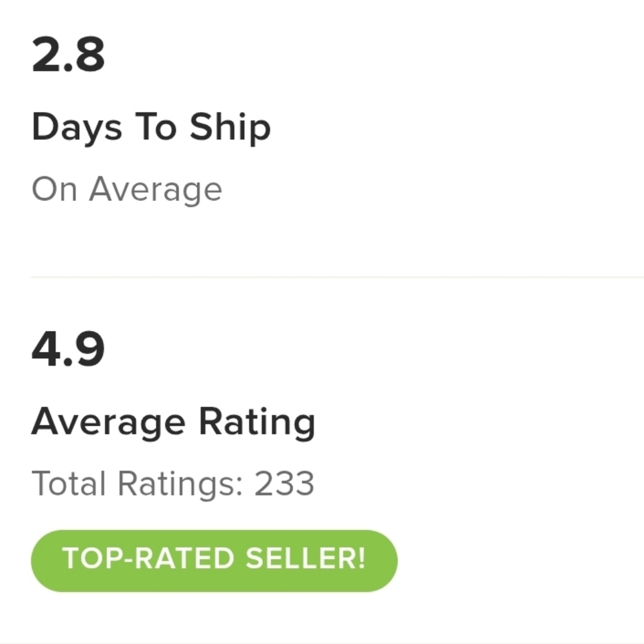Click the word Total in ratings count line
This screenshot has width=644, height=644.
[x=69, y=484]
